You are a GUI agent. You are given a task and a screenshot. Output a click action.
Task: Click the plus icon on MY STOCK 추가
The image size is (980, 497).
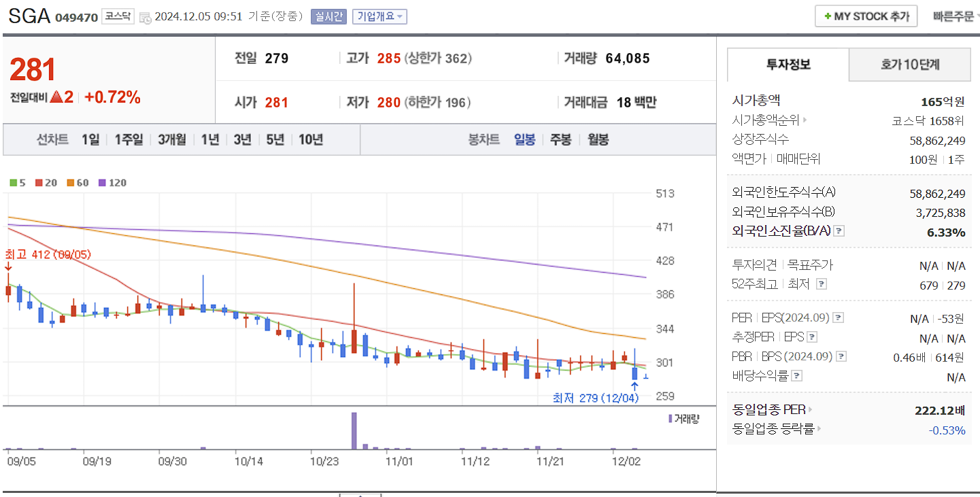(828, 16)
